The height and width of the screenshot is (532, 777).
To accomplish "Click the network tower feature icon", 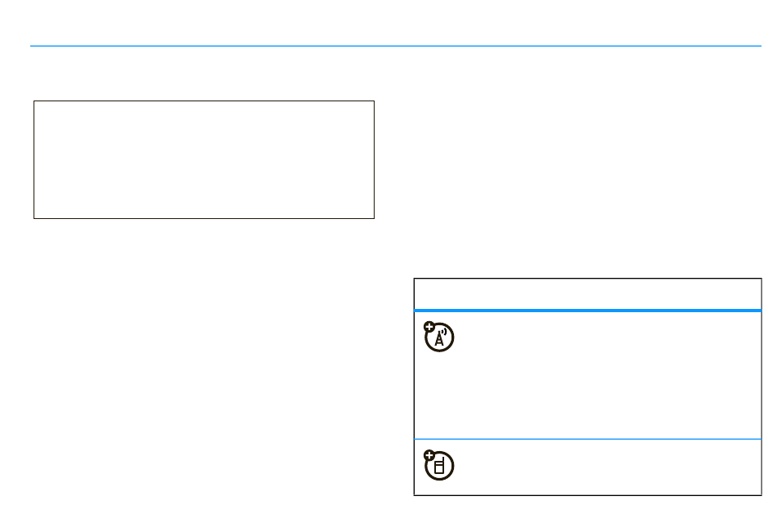I will tap(439, 337).
